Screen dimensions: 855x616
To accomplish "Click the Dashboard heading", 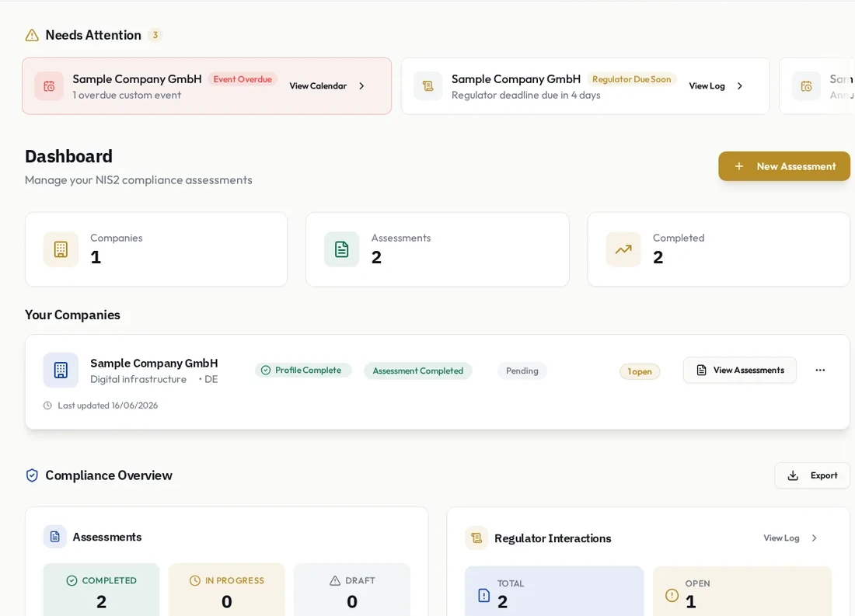I will coord(68,156).
